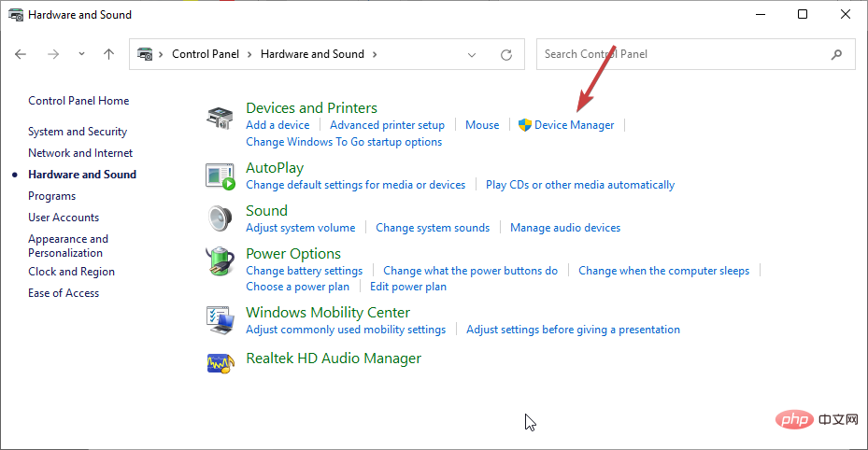Open Network and Internet category
This screenshot has width=868, height=450.
coord(80,153)
